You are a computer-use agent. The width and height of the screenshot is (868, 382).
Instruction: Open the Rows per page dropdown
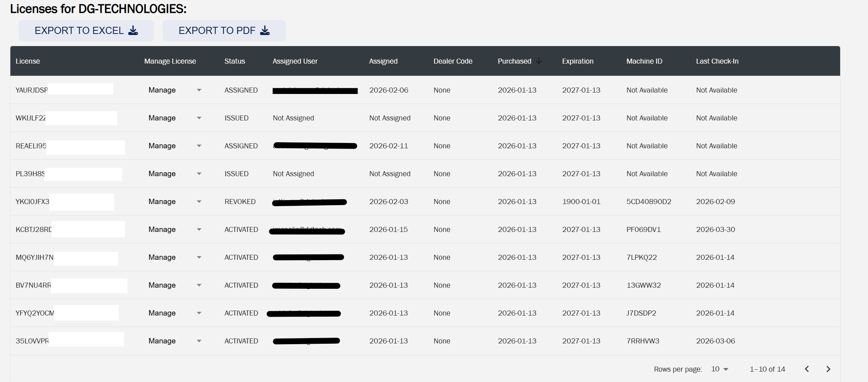tap(719, 369)
